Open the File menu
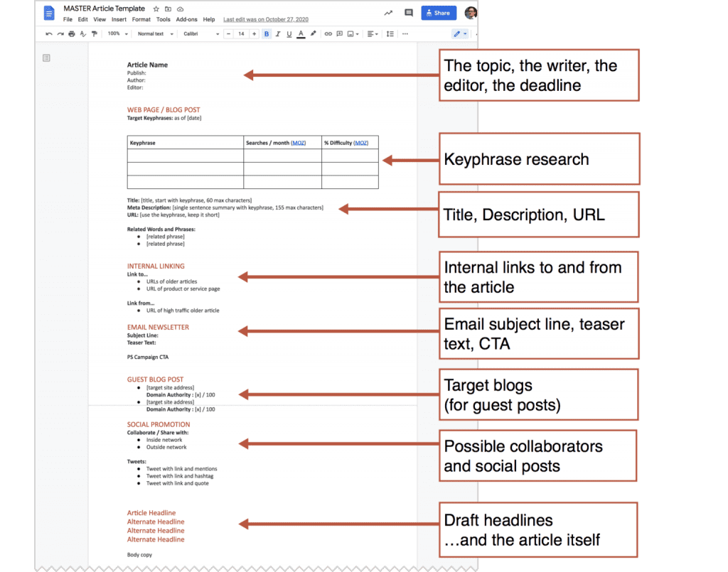 pos(68,19)
